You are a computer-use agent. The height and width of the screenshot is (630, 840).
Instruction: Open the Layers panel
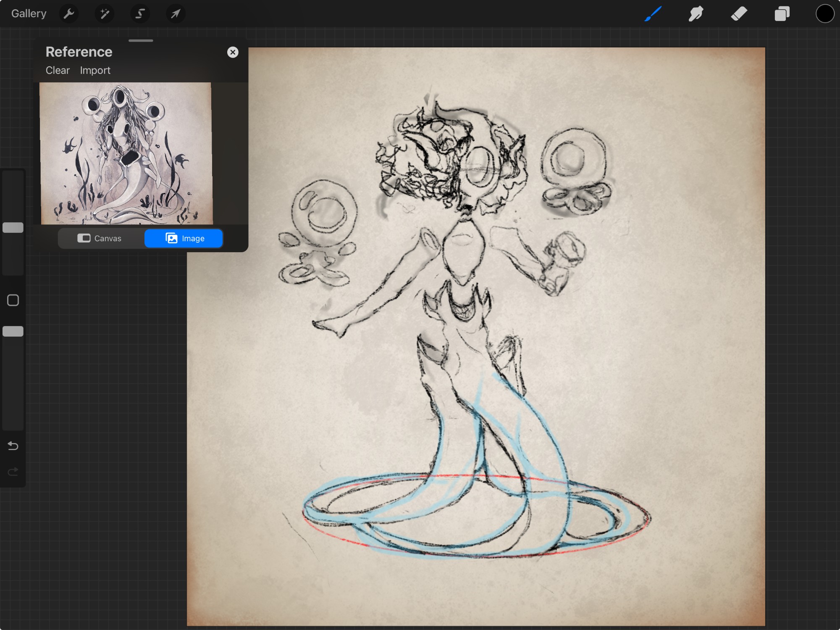pyautogui.click(x=782, y=14)
